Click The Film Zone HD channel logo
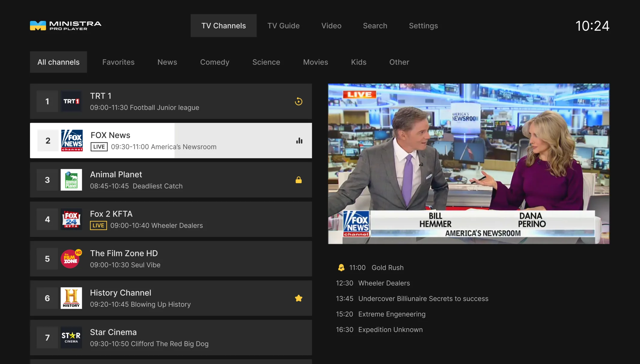The image size is (640, 364). point(71,259)
